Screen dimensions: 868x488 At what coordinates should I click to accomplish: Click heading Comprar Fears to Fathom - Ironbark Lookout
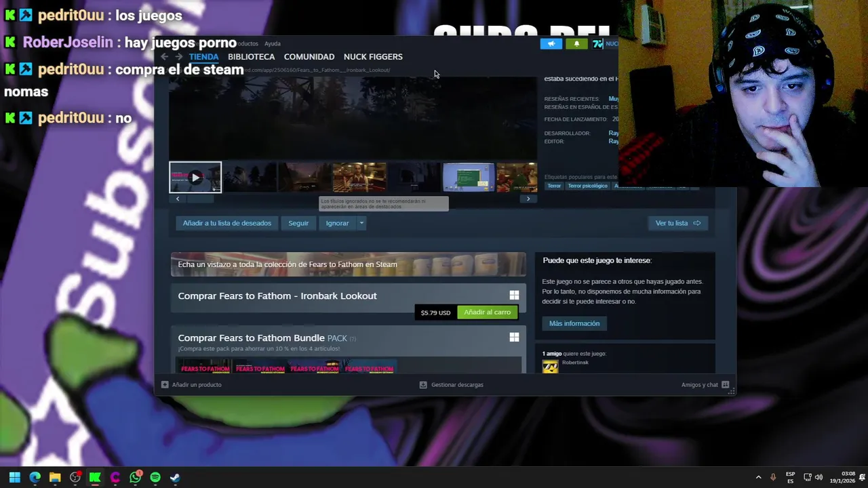click(277, 296)
